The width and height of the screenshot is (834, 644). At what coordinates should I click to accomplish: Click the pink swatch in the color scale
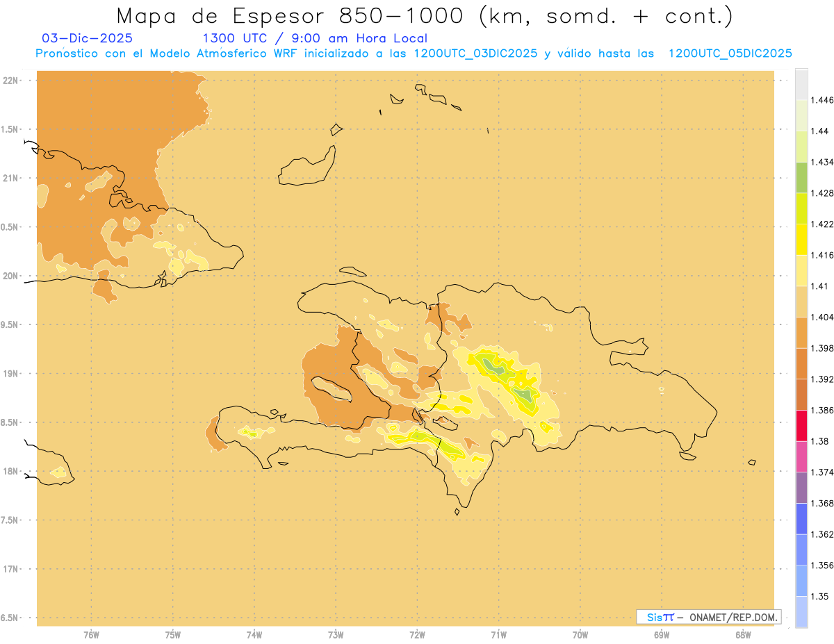(x=801, y=456)
